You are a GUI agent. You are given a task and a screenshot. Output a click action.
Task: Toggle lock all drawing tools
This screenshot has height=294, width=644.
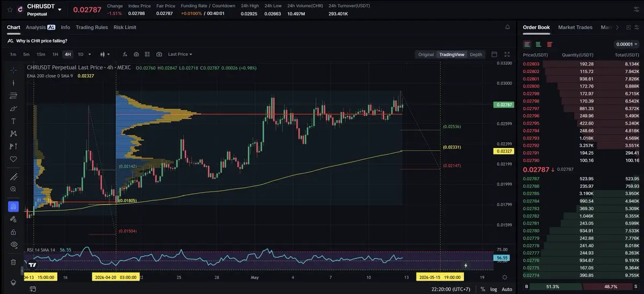13,232
